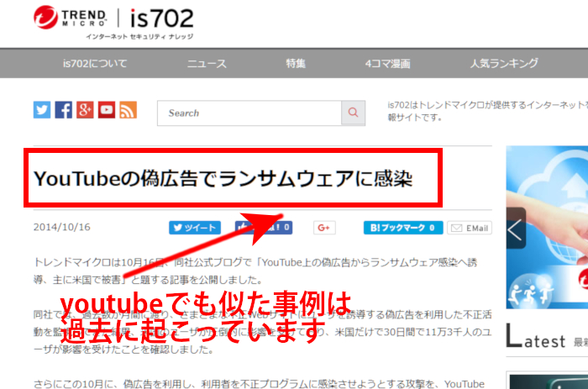Open the ニュース menu item
Viewport: 588px width, 389px height.
pos(207,63)
